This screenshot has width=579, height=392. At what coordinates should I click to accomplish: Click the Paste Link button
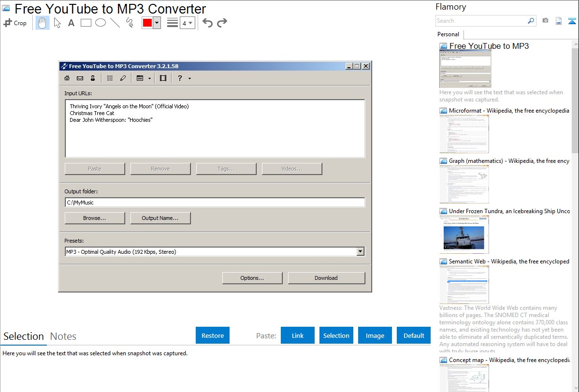[298, 335]
